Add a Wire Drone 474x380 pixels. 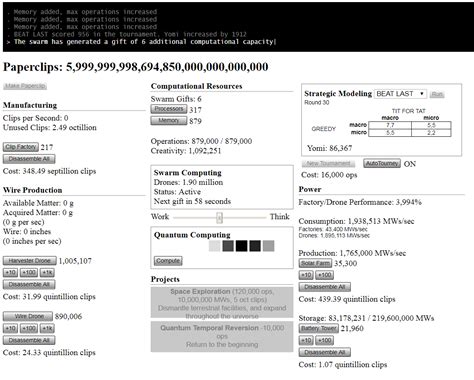(28, 316)
